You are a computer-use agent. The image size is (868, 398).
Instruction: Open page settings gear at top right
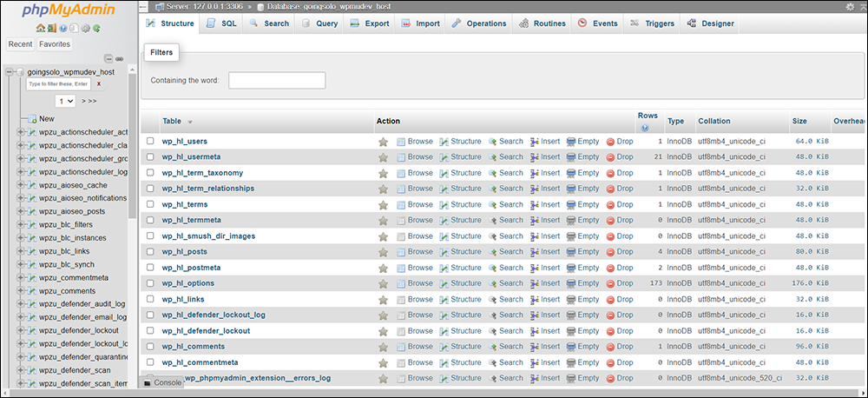(850, 7)
